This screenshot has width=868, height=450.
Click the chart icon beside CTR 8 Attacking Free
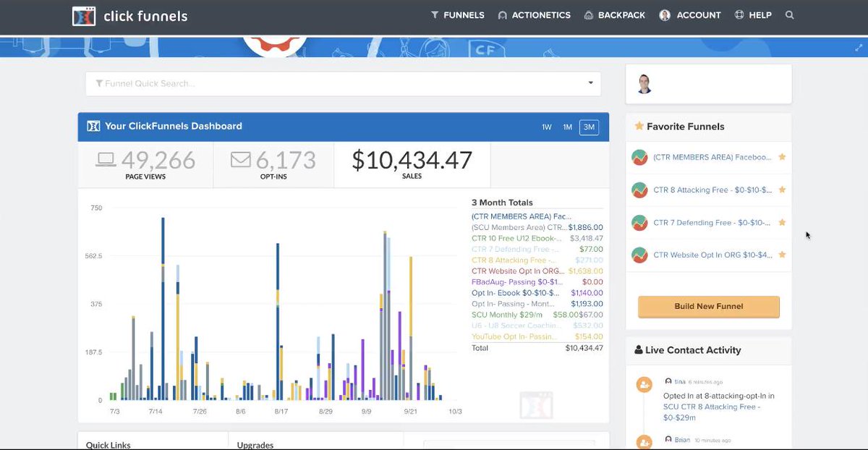tap(639, 190)
